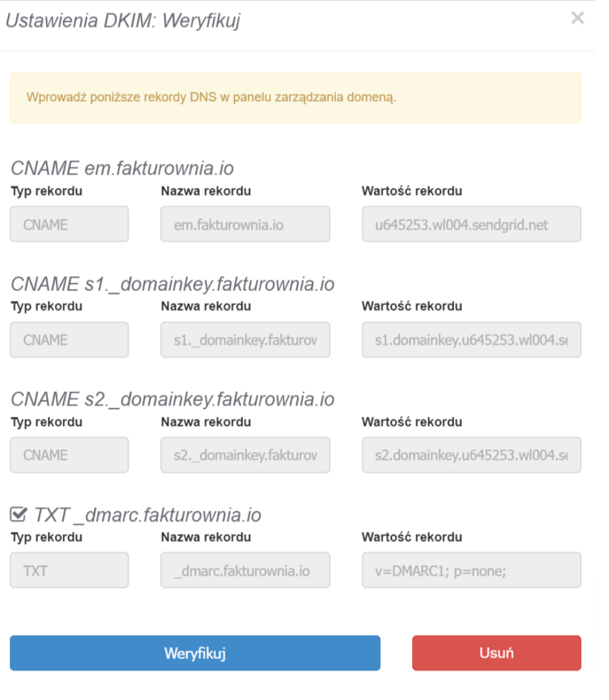Click the _dmarc.fakturownia.io name field
The image size is (609, 700).
245,570
